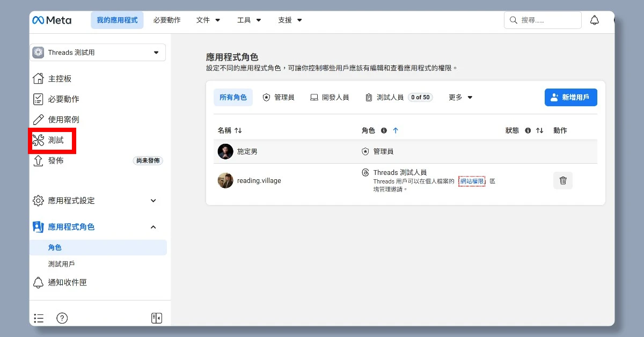Open the 文件 dropdown menu
644x337 pixels.
[208, 20]
